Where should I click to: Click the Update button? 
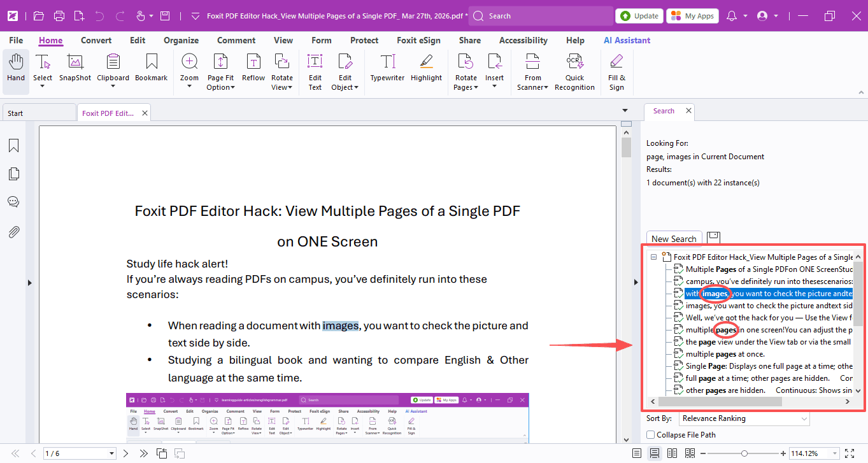point(639,16)
